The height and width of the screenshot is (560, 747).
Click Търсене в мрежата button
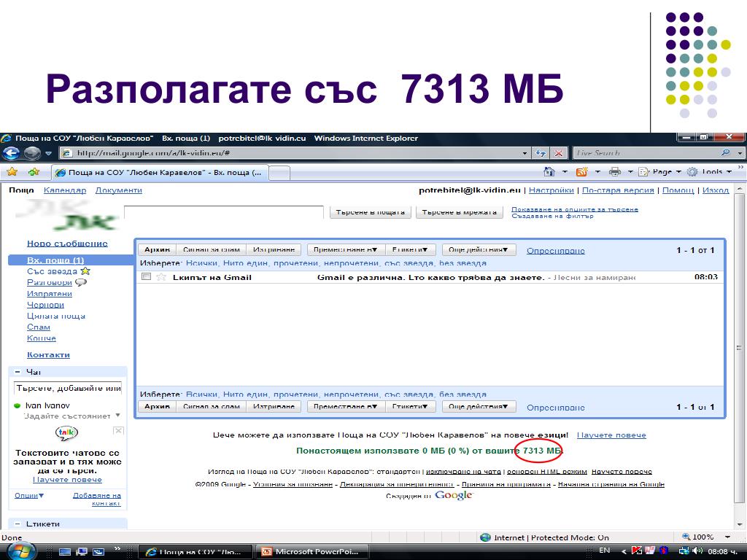click(460, 212)
